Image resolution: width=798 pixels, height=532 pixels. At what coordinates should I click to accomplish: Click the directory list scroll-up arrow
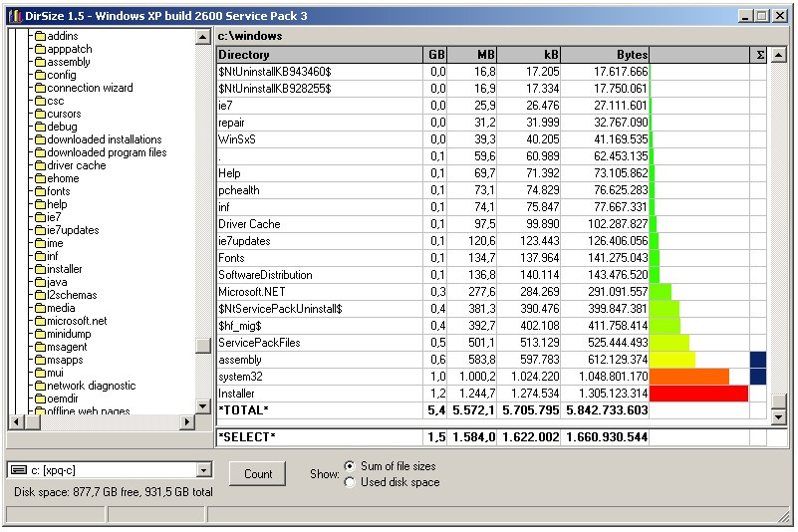tap(779, 55)
